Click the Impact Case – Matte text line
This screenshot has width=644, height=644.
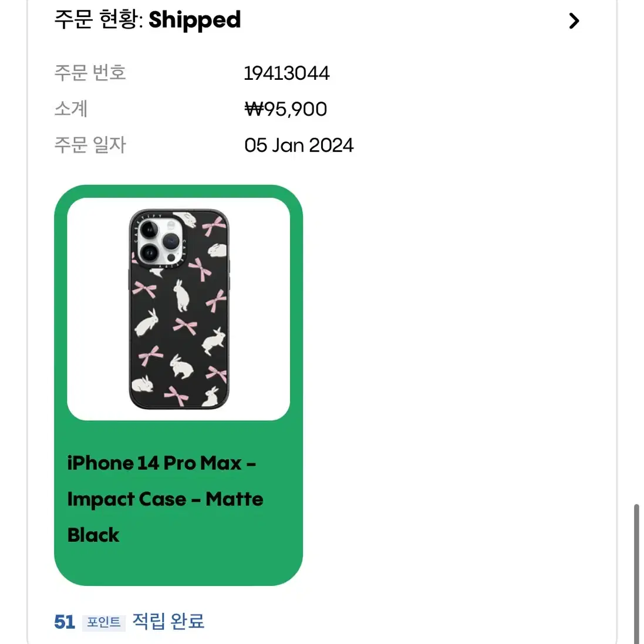(x=165, y=500)
